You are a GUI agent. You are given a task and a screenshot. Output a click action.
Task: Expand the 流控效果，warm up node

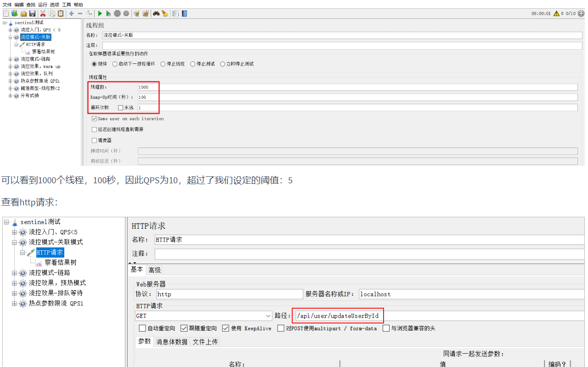pyautogui.click(x=11, y=66)
